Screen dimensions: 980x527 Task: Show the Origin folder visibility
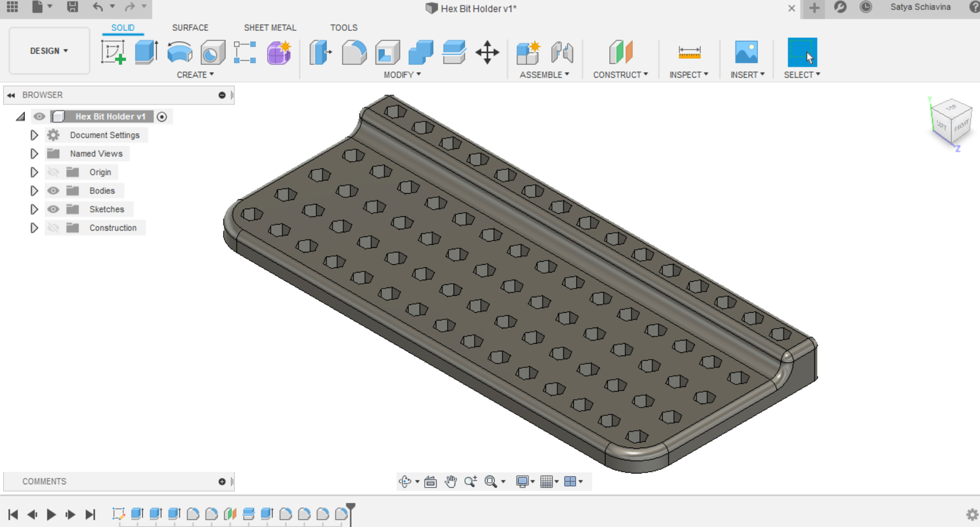click(53, 172)
